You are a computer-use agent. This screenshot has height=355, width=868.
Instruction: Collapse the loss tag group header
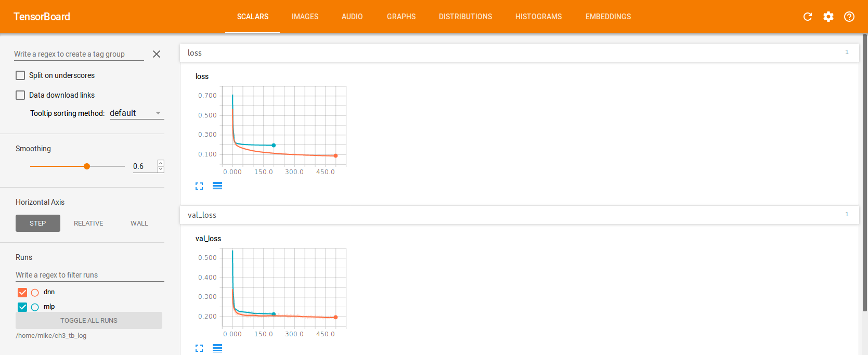click(x=519, y=53)
